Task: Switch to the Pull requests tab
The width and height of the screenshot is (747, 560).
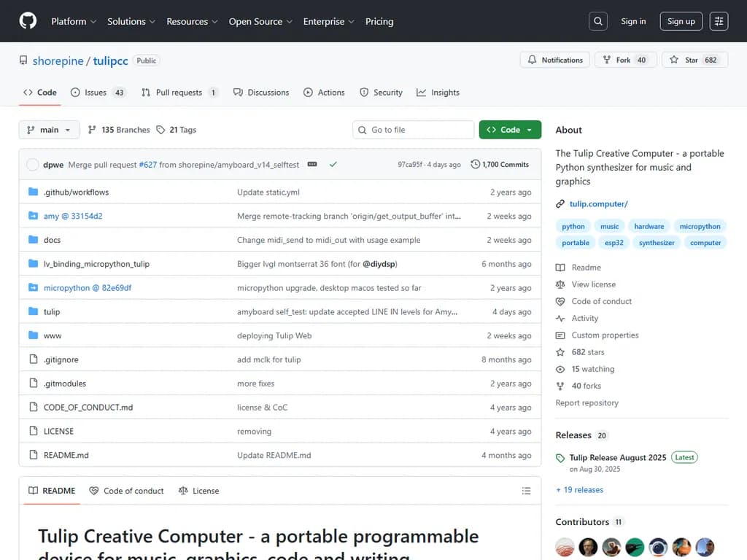Action: [x=179, y=93]
